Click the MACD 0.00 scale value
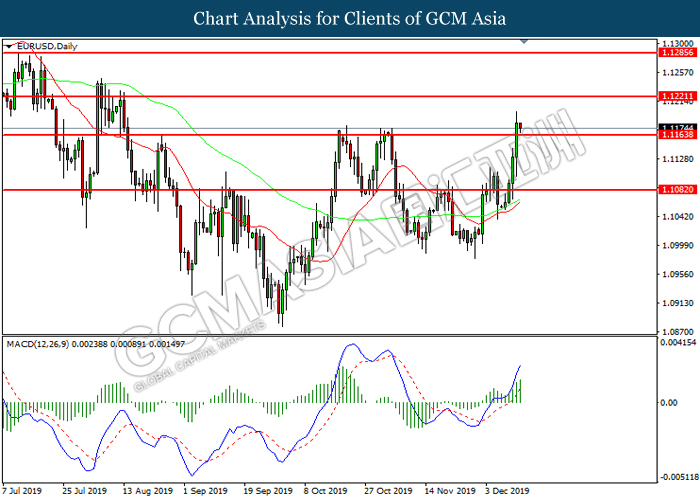This screenshot has width=700, height=500. 669,403
